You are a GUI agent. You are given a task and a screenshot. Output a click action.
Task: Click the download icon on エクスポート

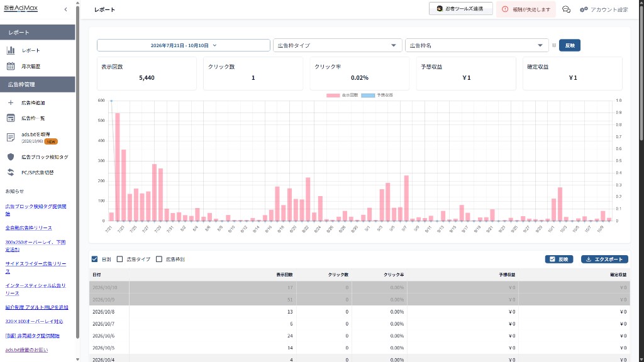[589, 260]
